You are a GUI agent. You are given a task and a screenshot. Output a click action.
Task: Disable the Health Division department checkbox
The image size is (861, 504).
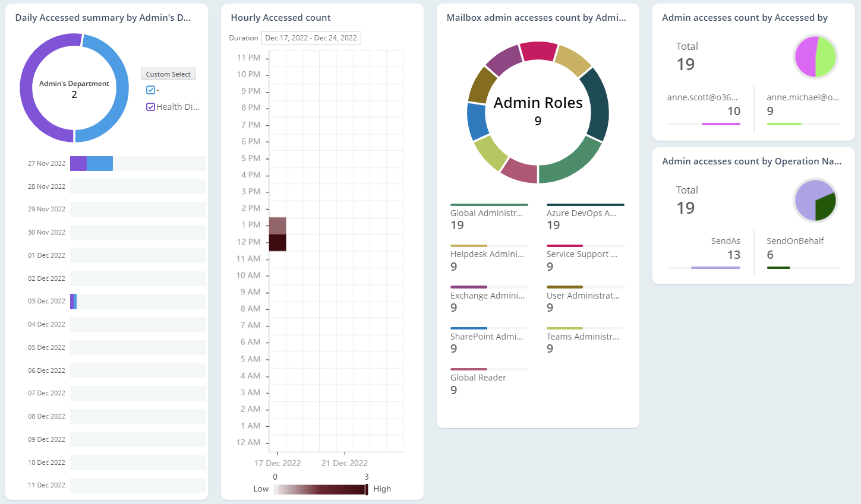coord(151,106)
